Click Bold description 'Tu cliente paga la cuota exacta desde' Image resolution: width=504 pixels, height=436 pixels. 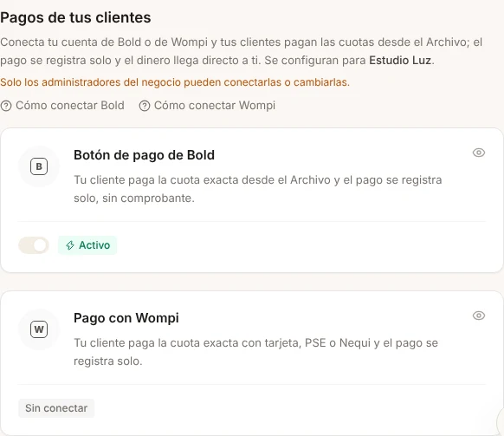[x=258, y=189]
